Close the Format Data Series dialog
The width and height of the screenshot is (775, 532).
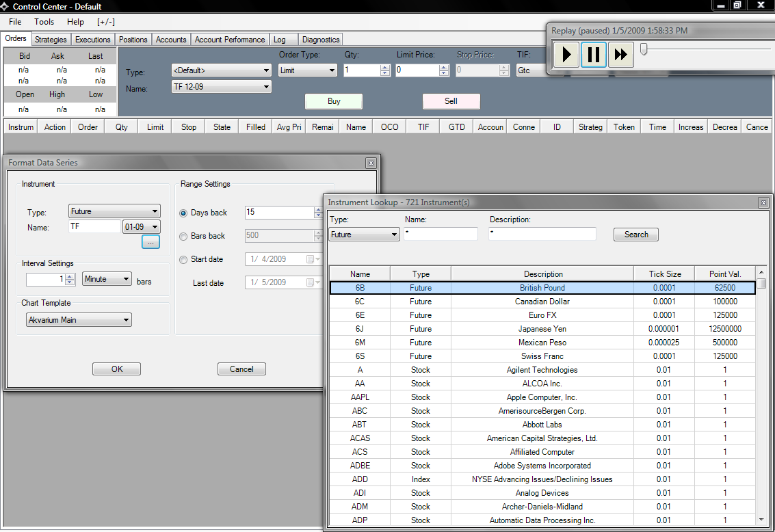(x=371, y=163)
